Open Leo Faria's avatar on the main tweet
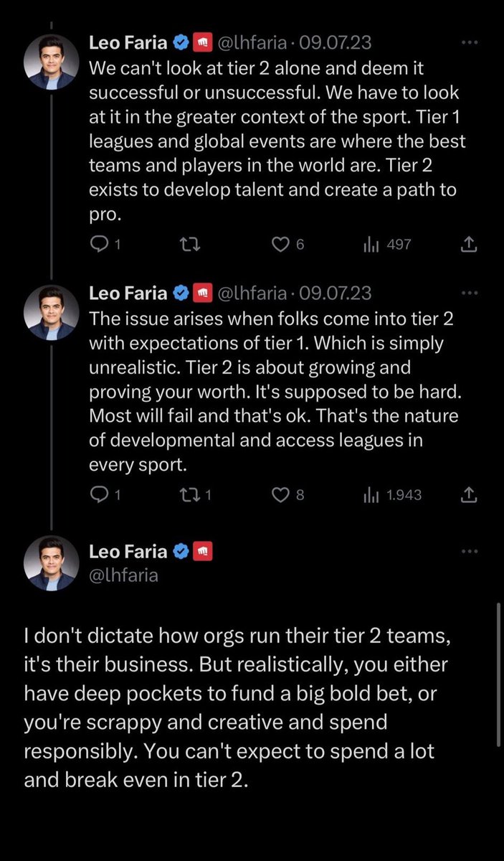The width and height of the screenshot is (504, 861). tap(51, 563)
